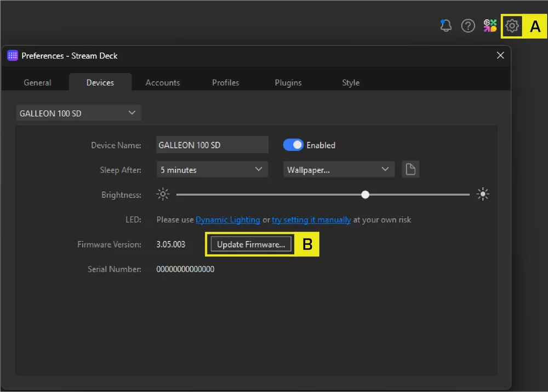
Task: Click the Brightness slider handle
Action: coord(366,195)
